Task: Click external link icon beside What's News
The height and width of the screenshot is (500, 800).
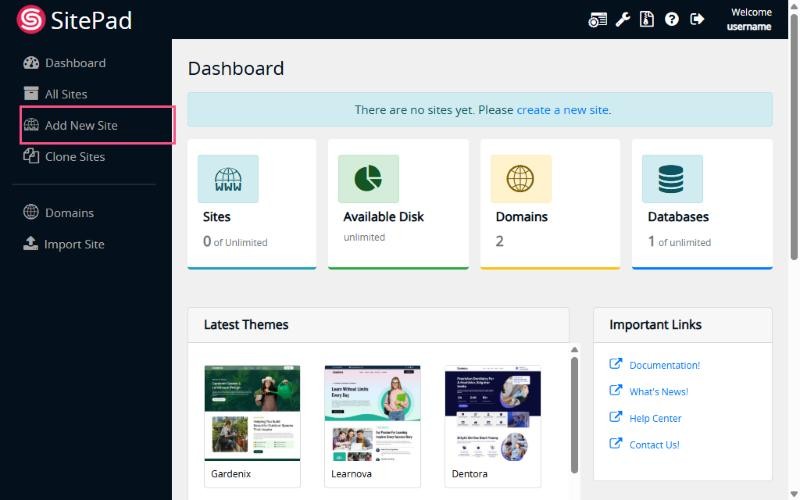Action: coord(616,390)
